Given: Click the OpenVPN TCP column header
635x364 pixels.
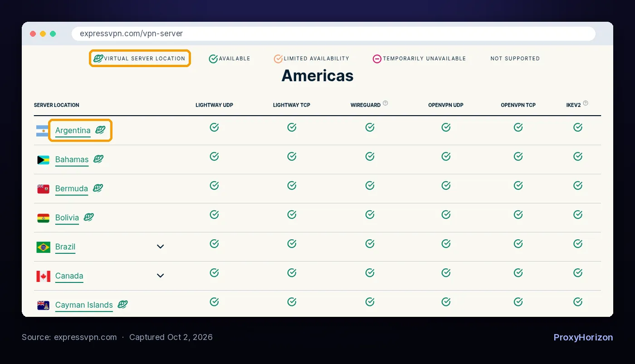Looking at the screenshot, I should point(518,105).
